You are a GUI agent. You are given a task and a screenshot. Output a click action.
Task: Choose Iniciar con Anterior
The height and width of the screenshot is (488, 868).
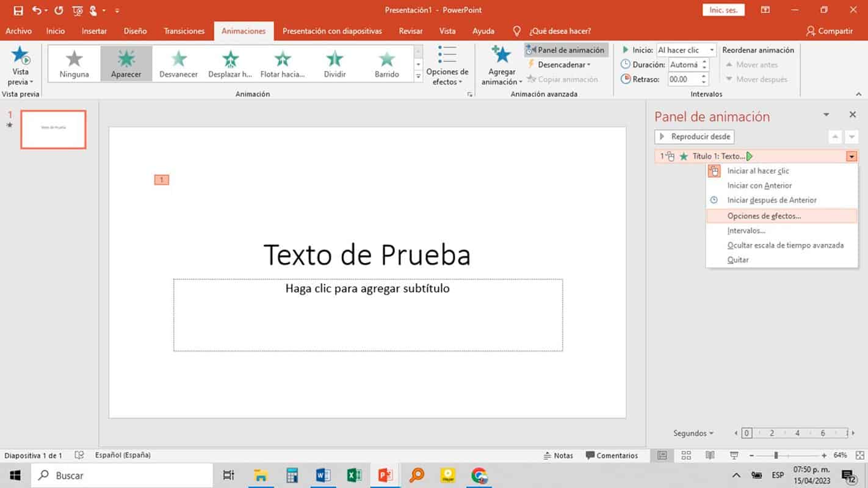tap(781, 185)
